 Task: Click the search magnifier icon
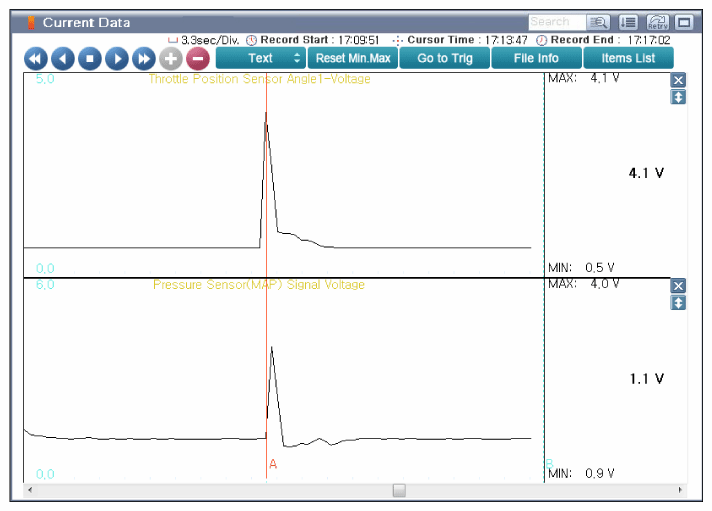(599, 22)
